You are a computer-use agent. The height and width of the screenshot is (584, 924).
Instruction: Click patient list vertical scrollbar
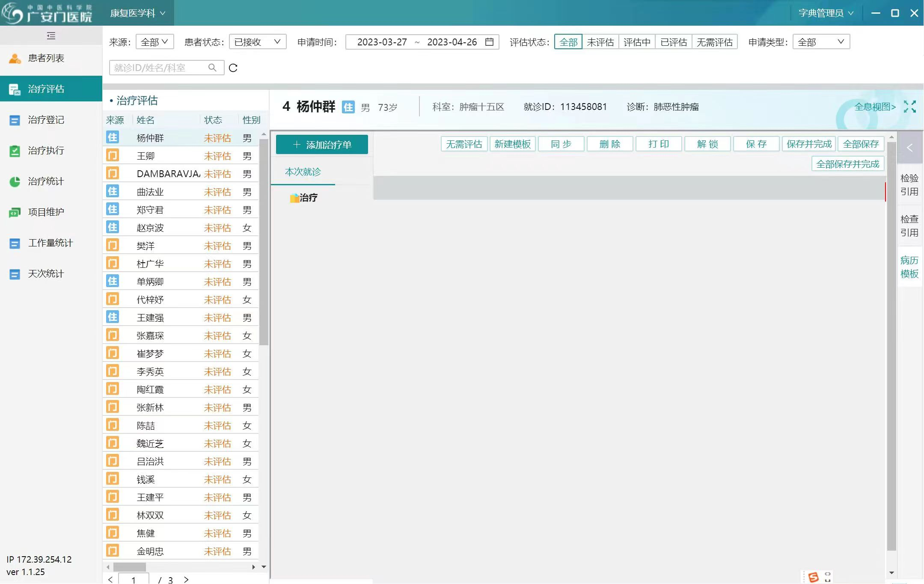[x=264, y=242]
